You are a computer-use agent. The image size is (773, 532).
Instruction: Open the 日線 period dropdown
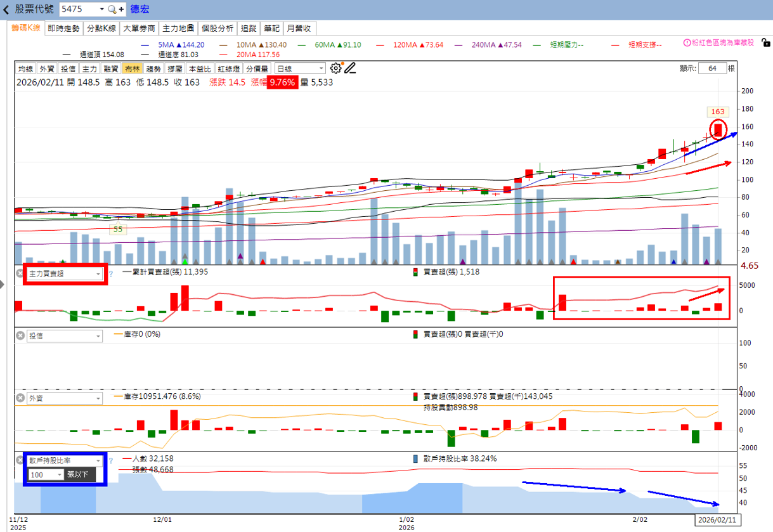pos(321,68)
